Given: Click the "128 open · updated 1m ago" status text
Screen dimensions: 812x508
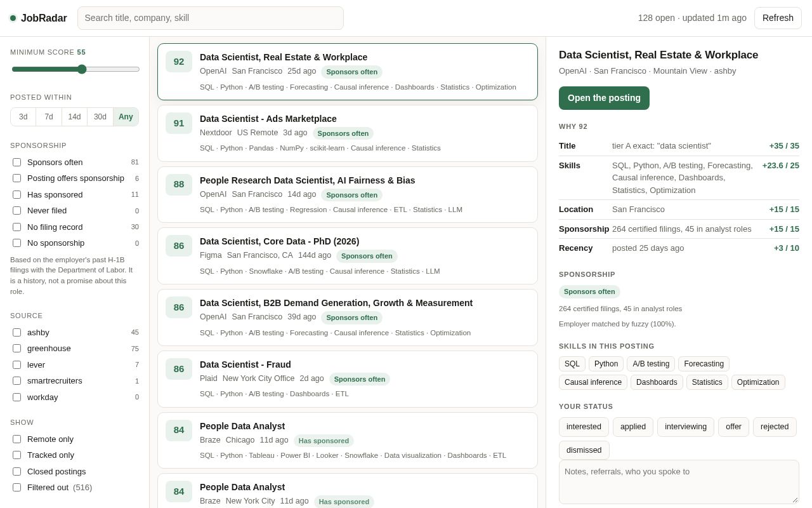Looking at the screenshot, I should pyautogui.click(x=692, y=18).
